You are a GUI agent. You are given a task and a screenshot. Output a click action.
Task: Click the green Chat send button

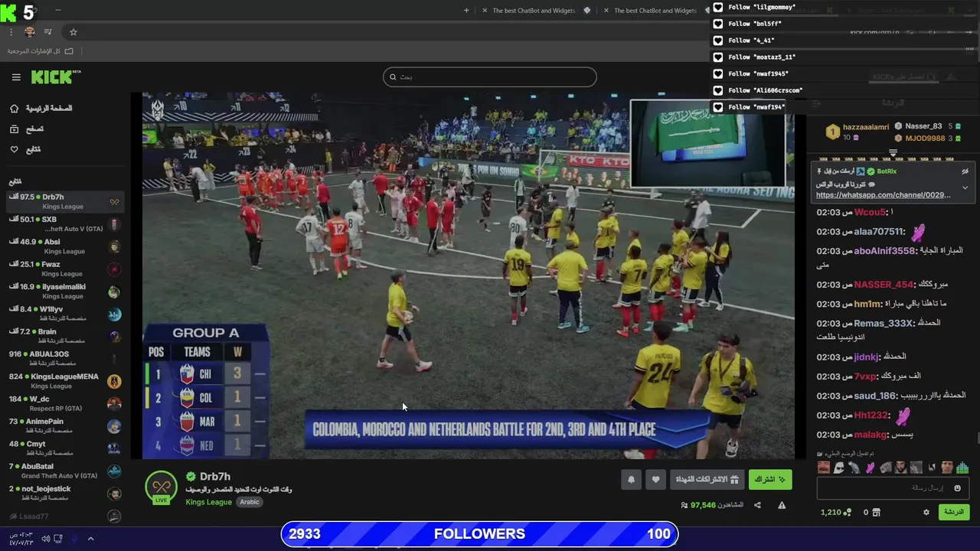(x=954, y=512)
